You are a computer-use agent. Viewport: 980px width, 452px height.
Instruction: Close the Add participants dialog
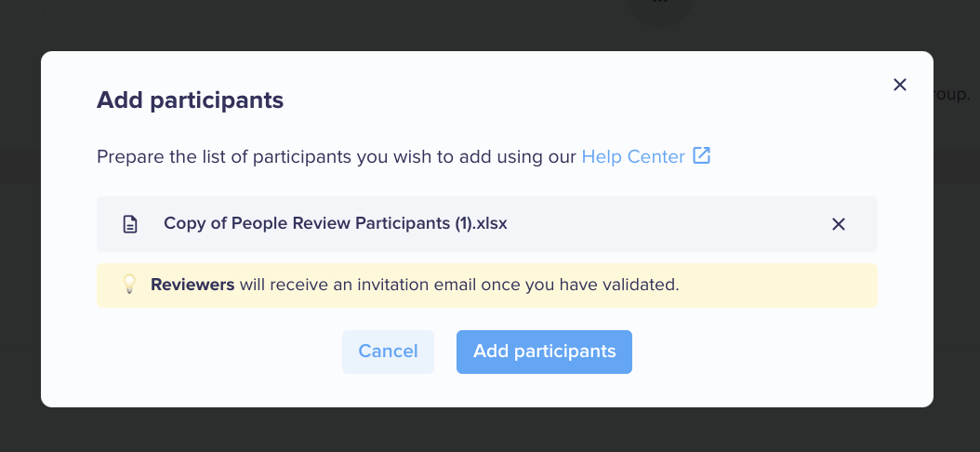click(x=899, y=85)
